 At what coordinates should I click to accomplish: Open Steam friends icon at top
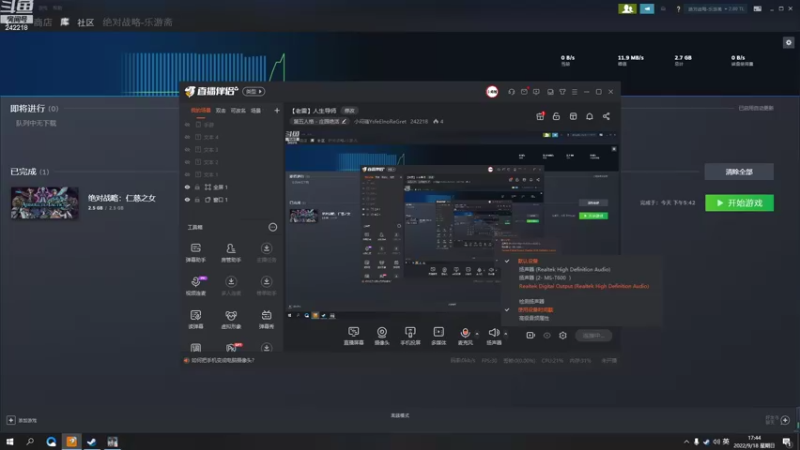[627, 9]
